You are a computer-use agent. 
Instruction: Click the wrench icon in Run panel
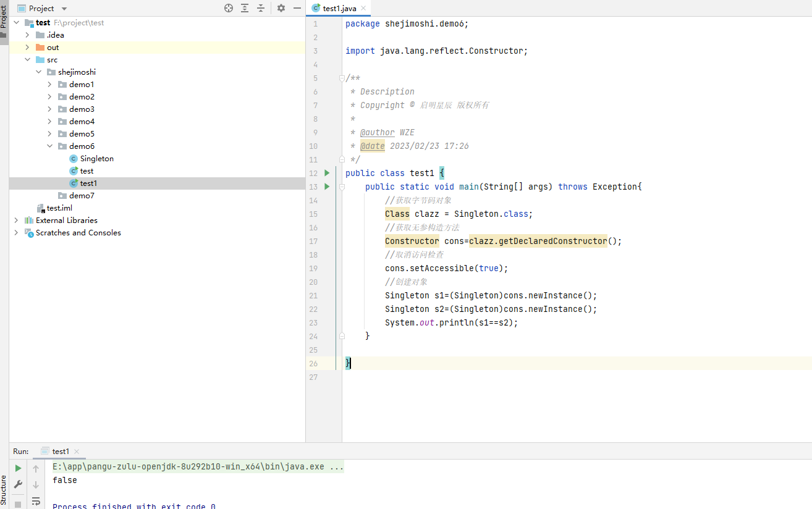(x=19, y=484)
